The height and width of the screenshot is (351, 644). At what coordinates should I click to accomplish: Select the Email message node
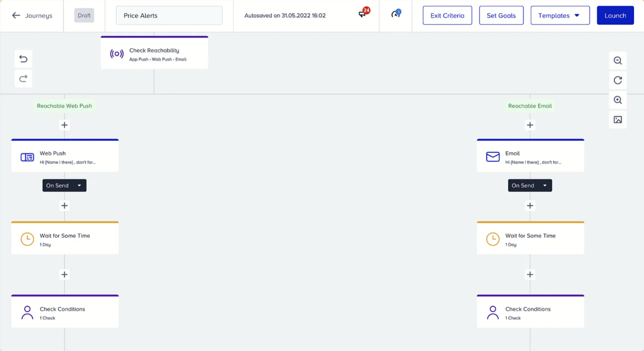(x=530, y=157)
